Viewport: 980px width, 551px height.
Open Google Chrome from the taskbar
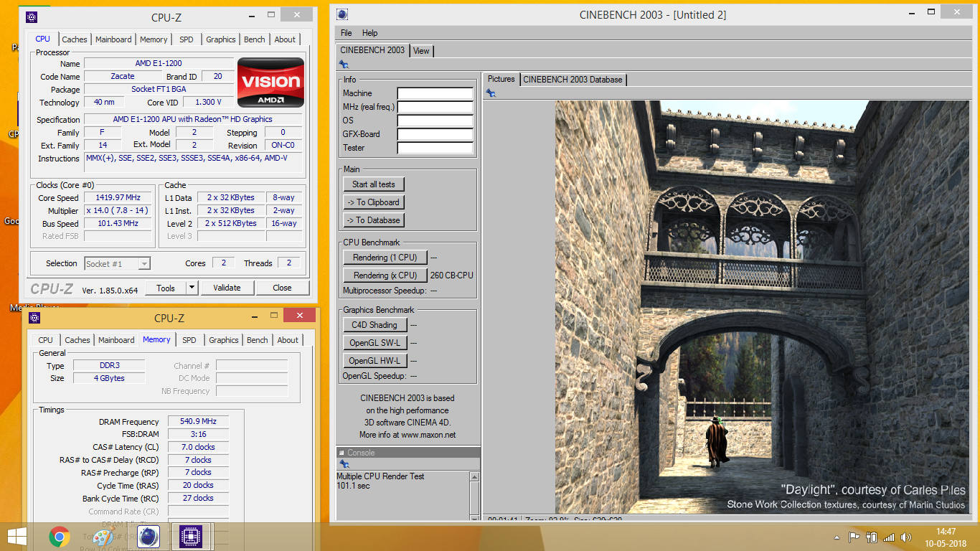[59, 537]
